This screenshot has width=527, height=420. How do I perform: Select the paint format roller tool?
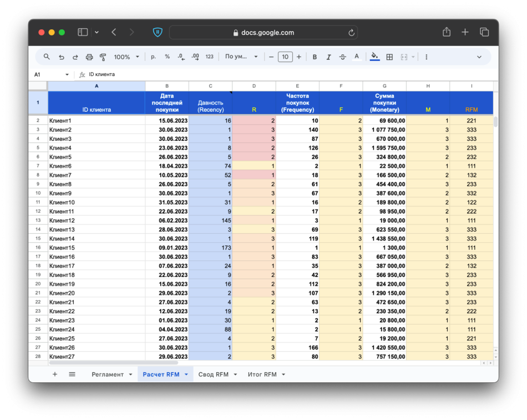click(103, 57)
